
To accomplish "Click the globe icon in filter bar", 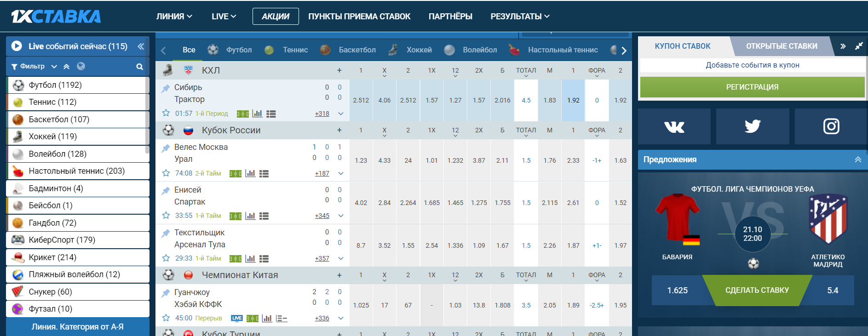I will point(81,66).
